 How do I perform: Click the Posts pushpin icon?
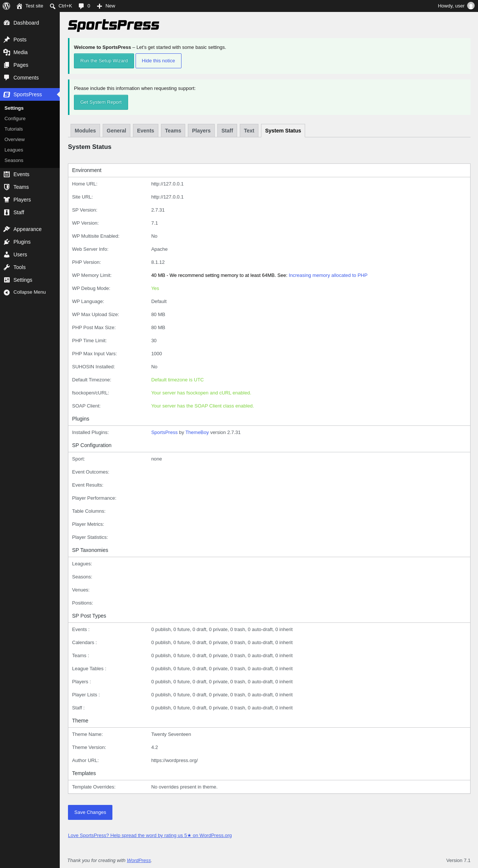(x=7, y=40)
